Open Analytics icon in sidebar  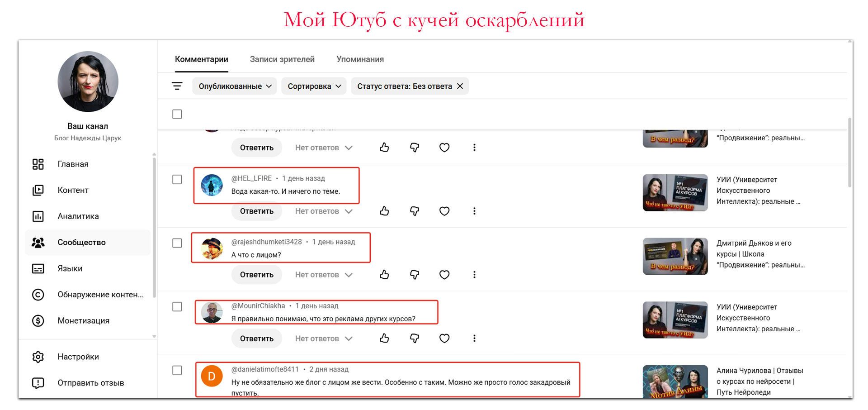(38, 216)
